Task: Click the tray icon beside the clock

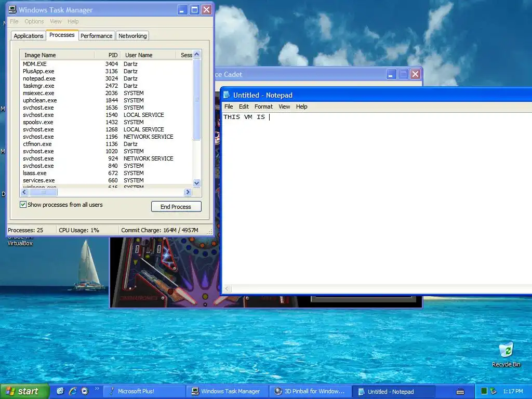Action: pyautogui.click(x=494, y=391)
